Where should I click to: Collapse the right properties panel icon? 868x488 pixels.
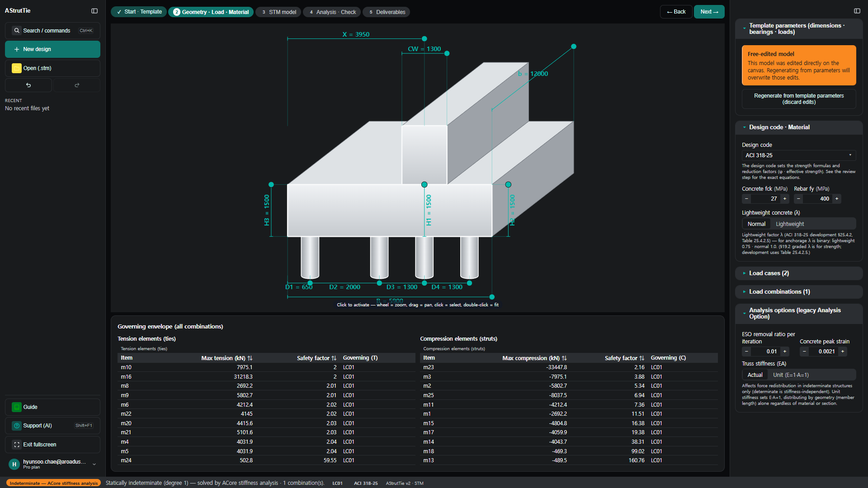(x=857, y=11)
